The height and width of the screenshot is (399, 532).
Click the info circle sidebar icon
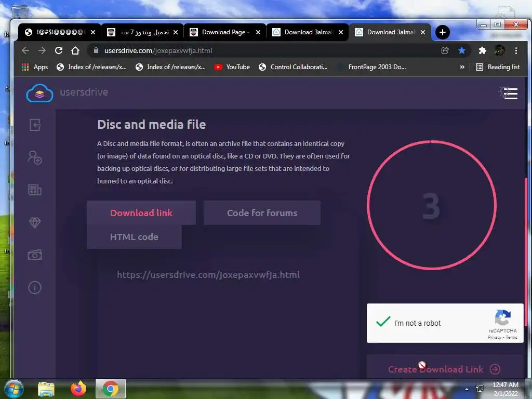(35, 287)
